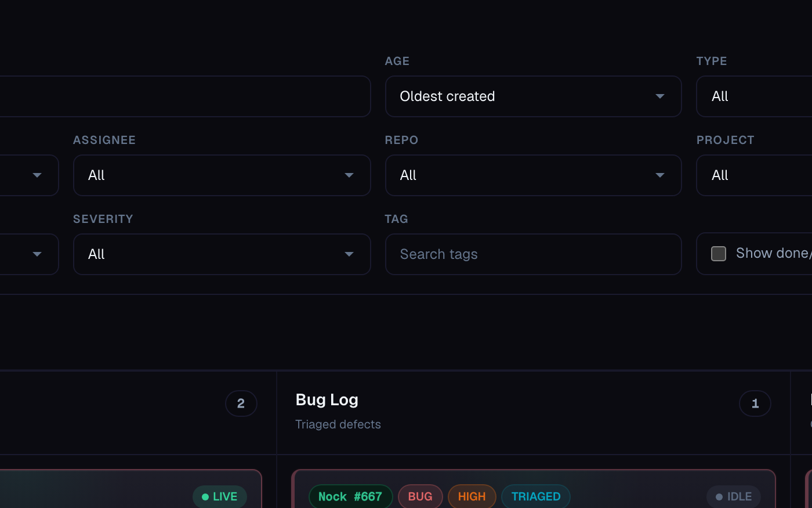Click the Severity dropdown arrow icon

click(349, 254)
